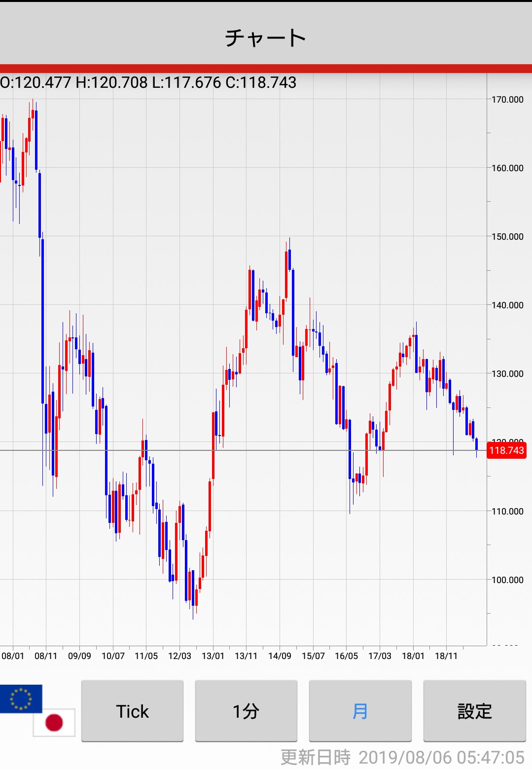Tap the 08/01 date axis label

point(13,656)
